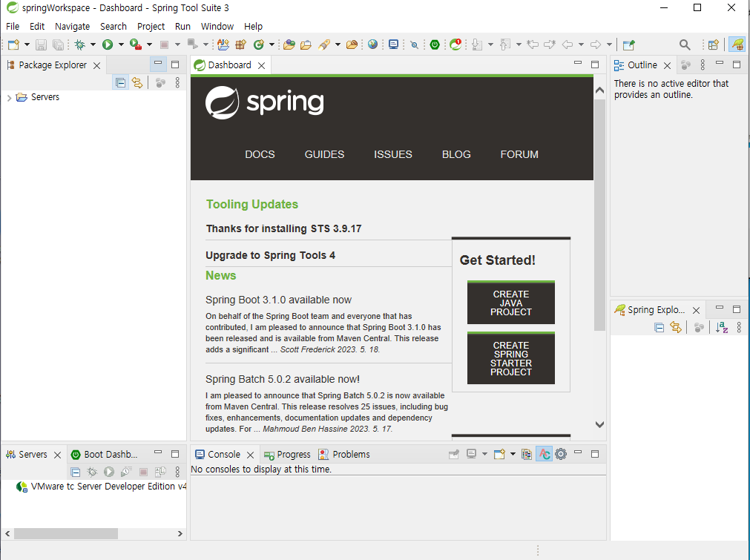Open dropdown beside Run with coverage icon
This screenshot has height=560, width=750.
pos(149,45)
